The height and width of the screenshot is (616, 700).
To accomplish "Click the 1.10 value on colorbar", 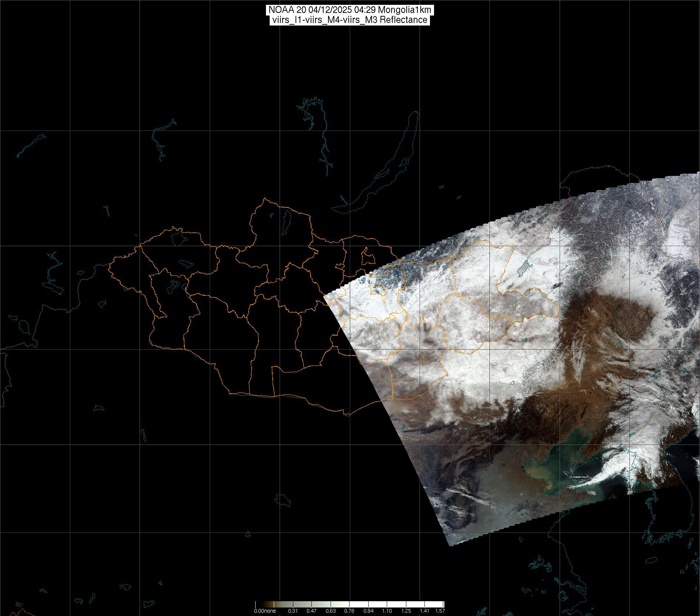I will click(x=387, y=611).
